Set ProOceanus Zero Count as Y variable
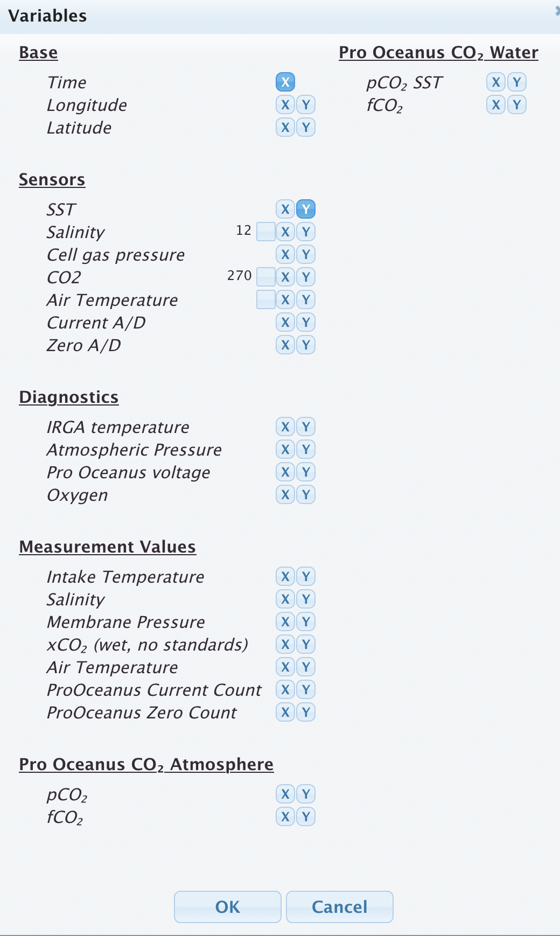The image size is (560, 936). [305, 712]
